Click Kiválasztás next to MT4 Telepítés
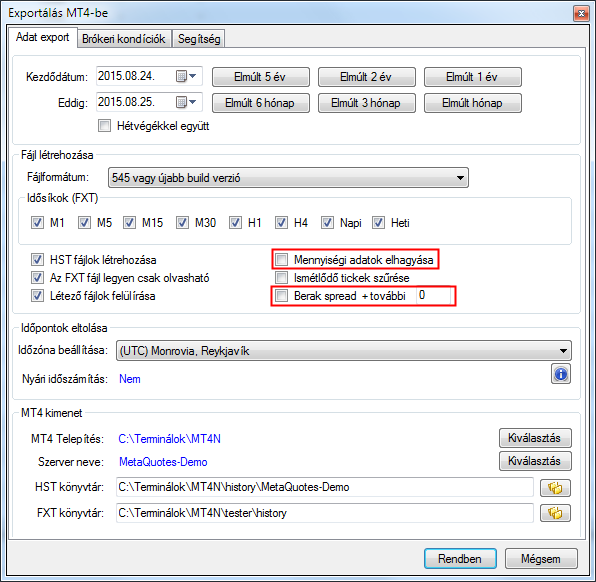 point(535,438)
